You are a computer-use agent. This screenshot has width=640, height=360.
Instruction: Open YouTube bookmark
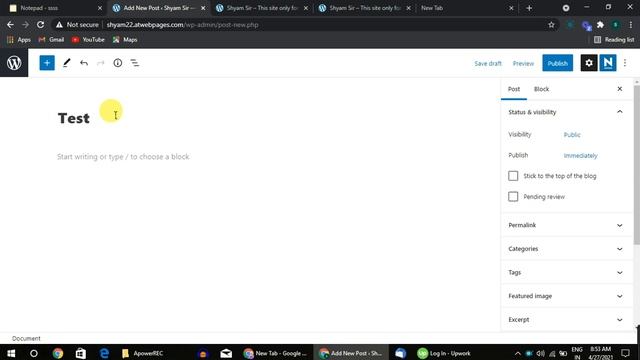click(88, 40)
